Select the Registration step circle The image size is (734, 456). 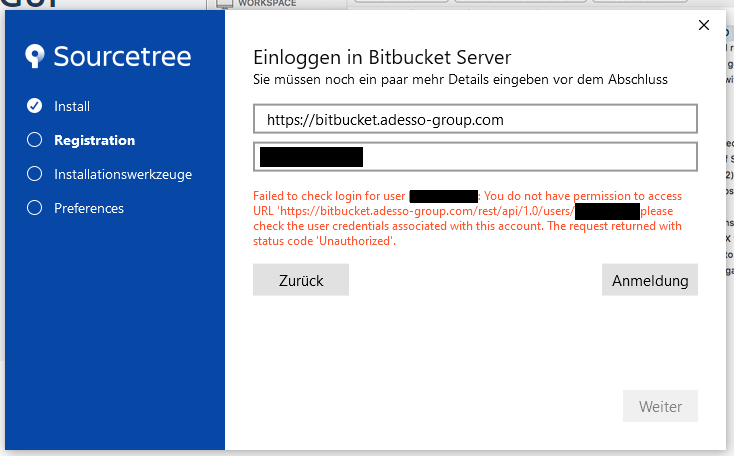34,140
